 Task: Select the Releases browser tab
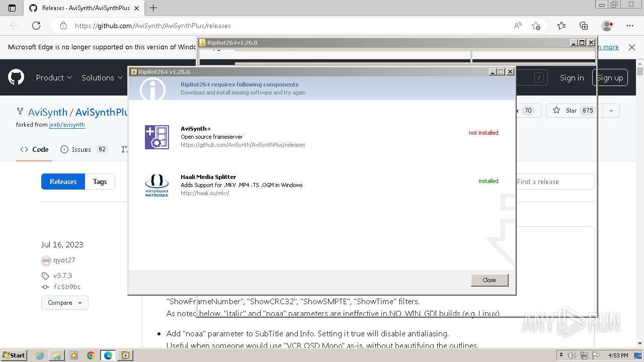pos(83,8)
